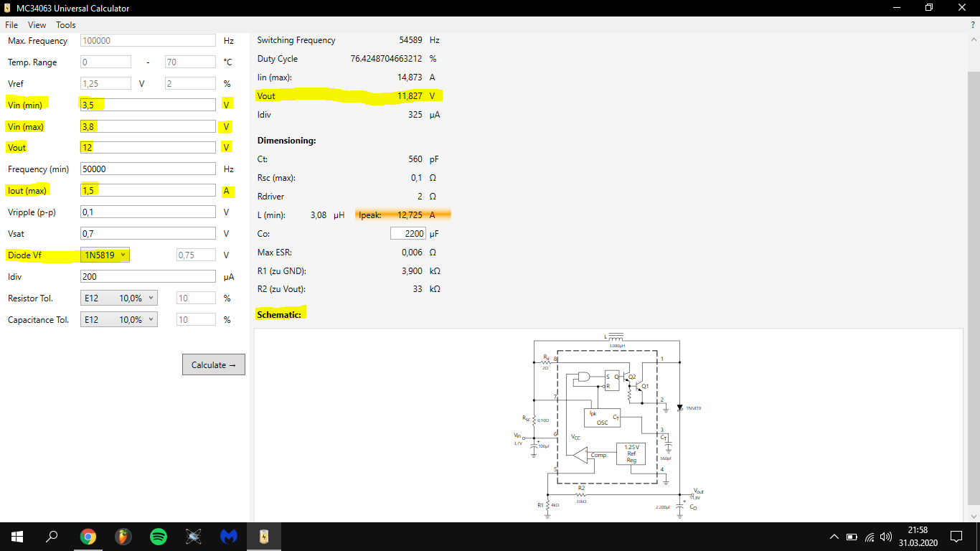This screenshot has width=980, height=551.
Task: Click the Switching Frequency value 54589
Action: point(410,40)
